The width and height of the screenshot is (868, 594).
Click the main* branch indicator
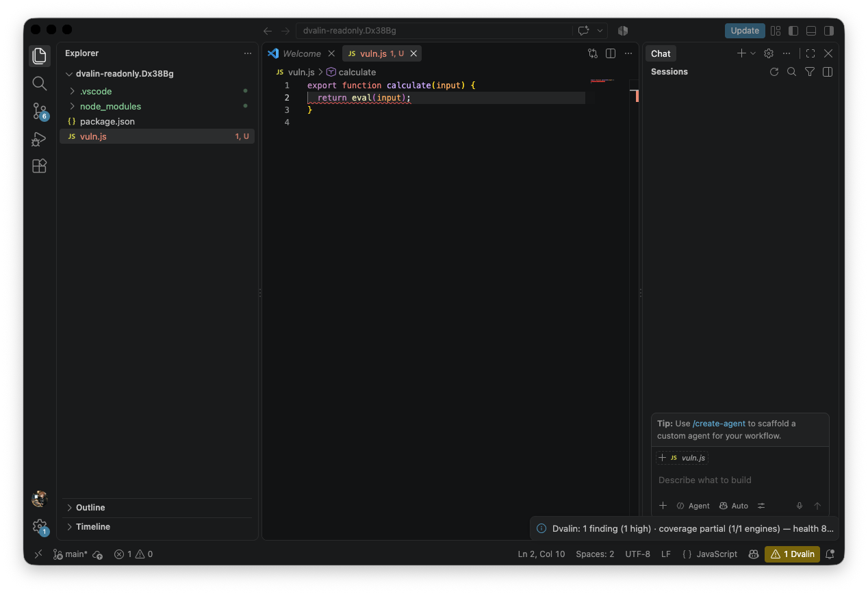point(71,554)
